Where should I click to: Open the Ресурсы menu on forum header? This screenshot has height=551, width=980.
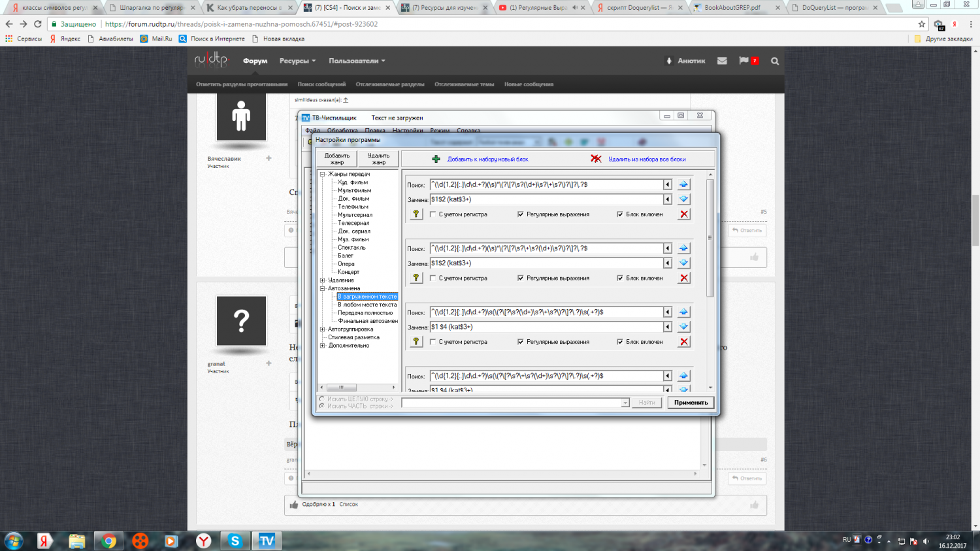(x=297, y=61)
